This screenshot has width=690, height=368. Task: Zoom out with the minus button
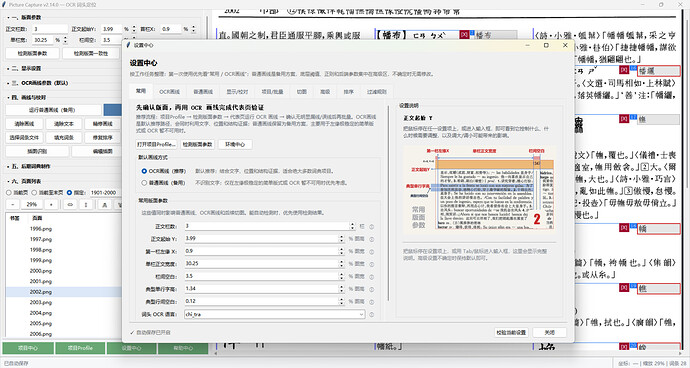pos(13,205)
